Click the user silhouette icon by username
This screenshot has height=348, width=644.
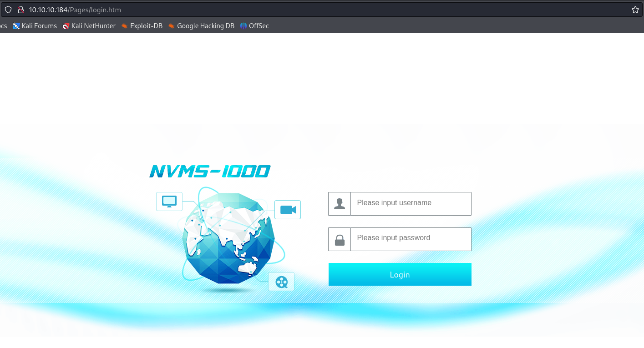point(340,204)
